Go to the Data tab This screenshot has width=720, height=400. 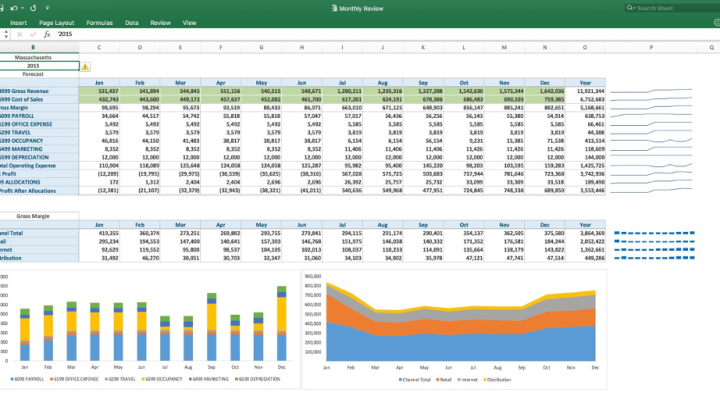click(x=132, y=23)
